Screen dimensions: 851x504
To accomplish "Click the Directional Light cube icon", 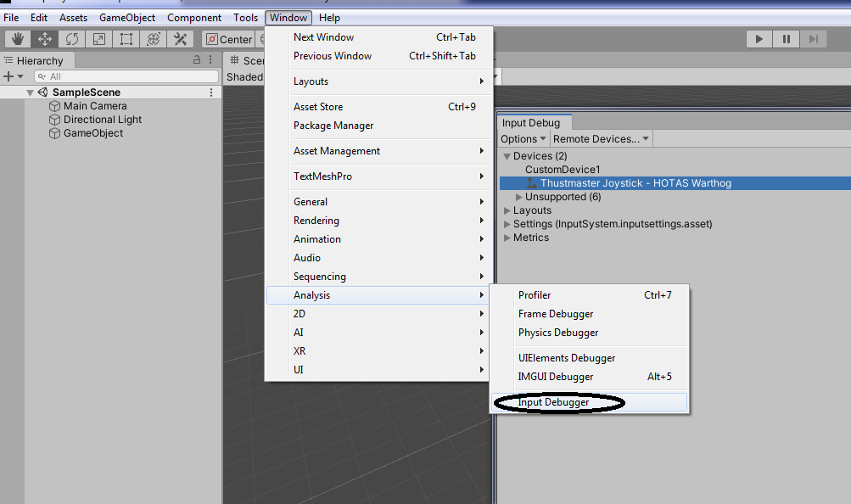I will [x=55, y=120].
